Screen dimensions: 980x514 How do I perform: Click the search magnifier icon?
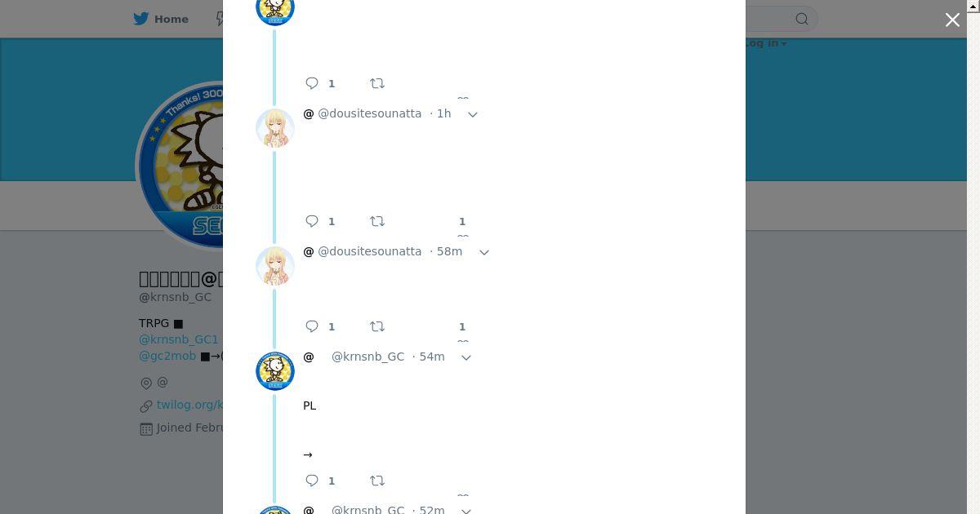(x=802, y=19)
